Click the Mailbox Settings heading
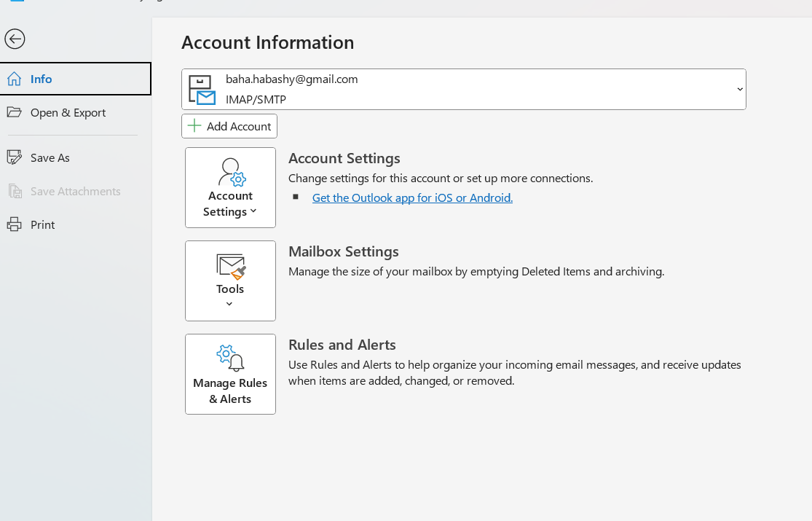 coord(343,251)
